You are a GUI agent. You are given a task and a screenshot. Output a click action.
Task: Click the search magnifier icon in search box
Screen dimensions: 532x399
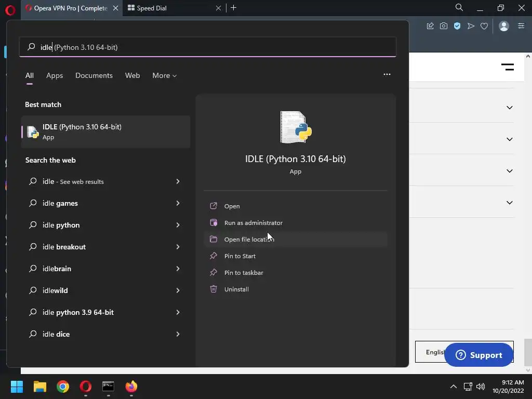pos(31,47)
